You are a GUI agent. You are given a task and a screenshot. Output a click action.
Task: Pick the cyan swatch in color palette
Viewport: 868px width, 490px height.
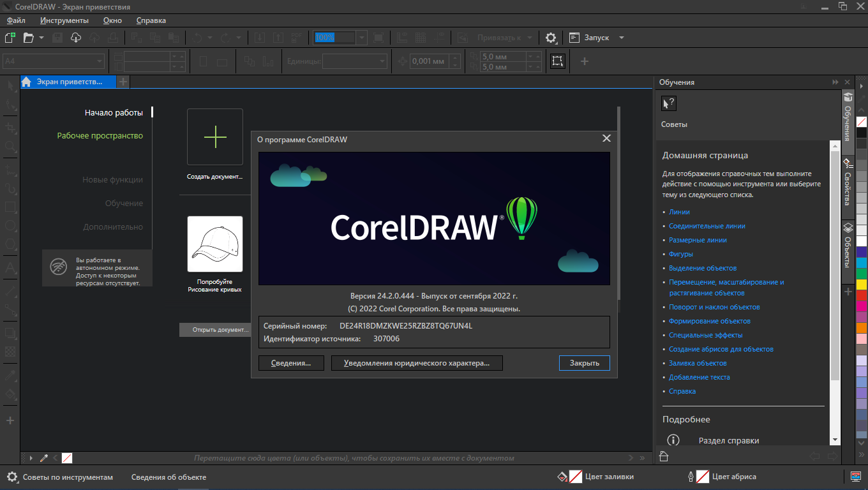point(862,262)
